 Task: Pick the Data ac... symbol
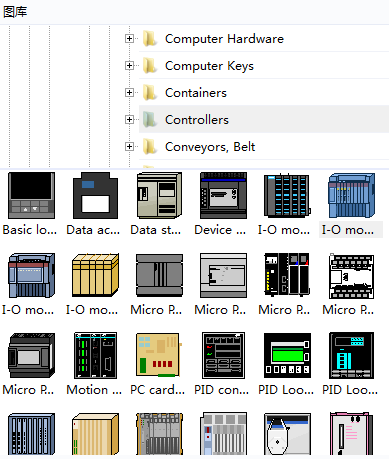click(x=95, y=195)
